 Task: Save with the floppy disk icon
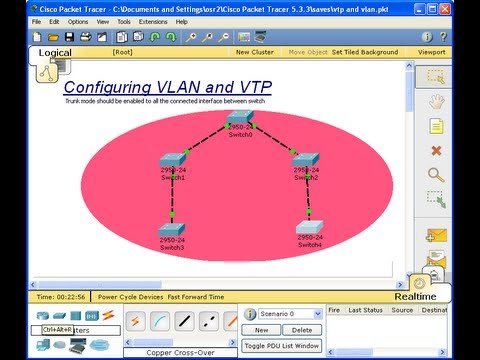click(x=69, y=37)
